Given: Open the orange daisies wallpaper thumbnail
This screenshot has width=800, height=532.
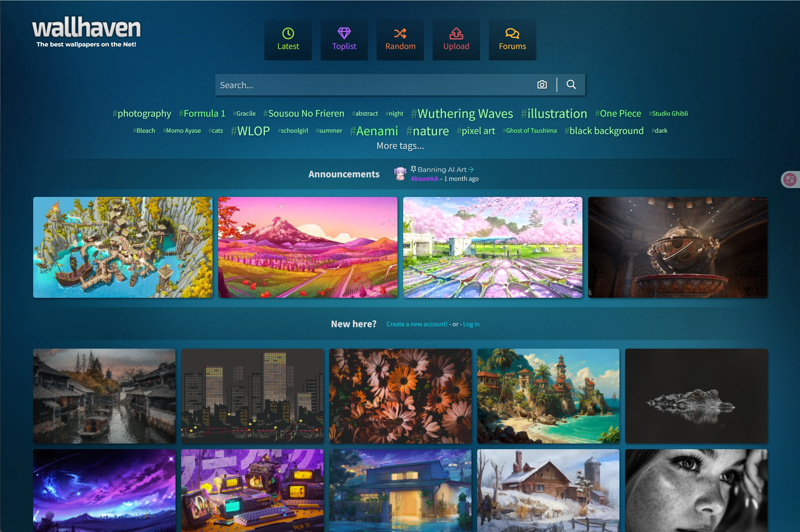Looking at the screenshot, I should 400,396.
